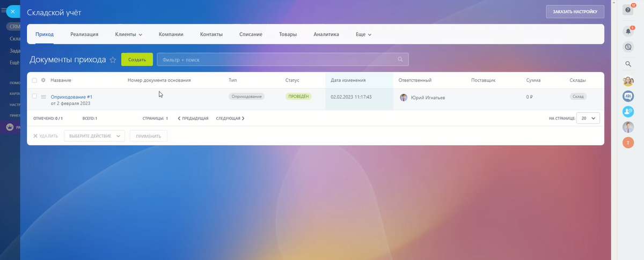Click the Юрий Игнатьев name link
Image resolution: width=644 pixels, height=260 pixels.
point(428,98)
